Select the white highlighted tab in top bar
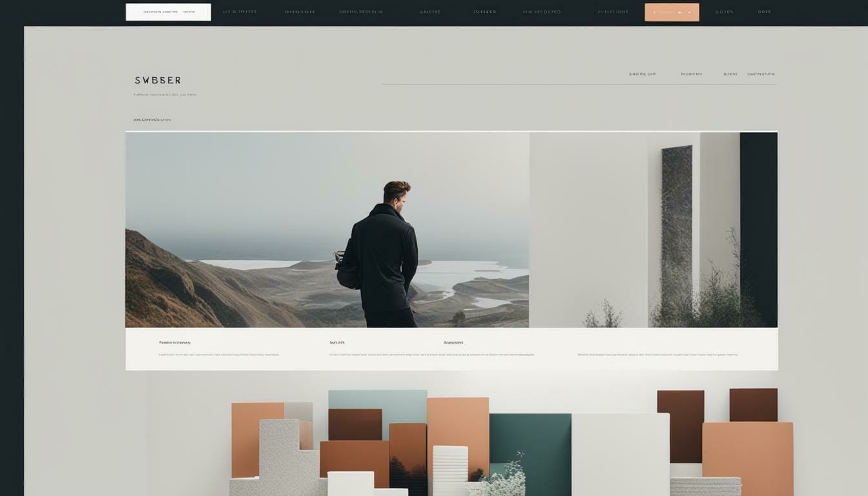This screenshot has width=868, height=496. 168,12
